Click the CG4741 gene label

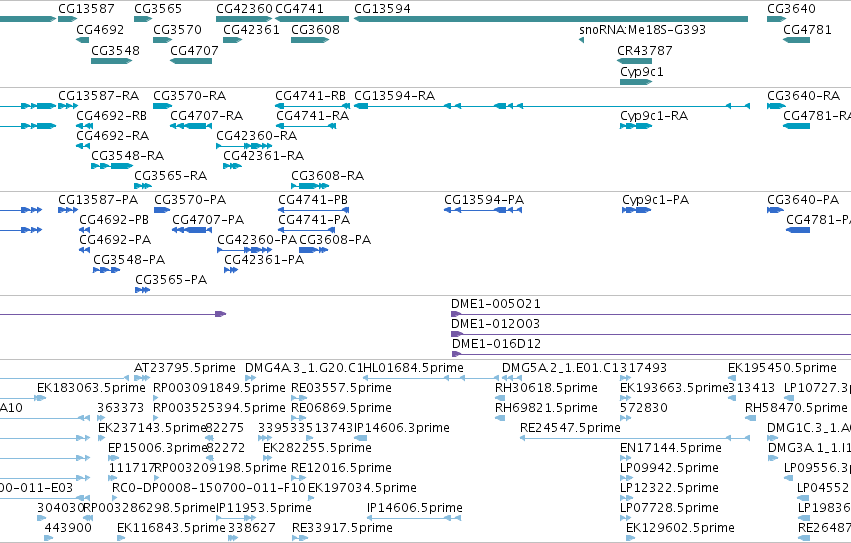point(299,9)
